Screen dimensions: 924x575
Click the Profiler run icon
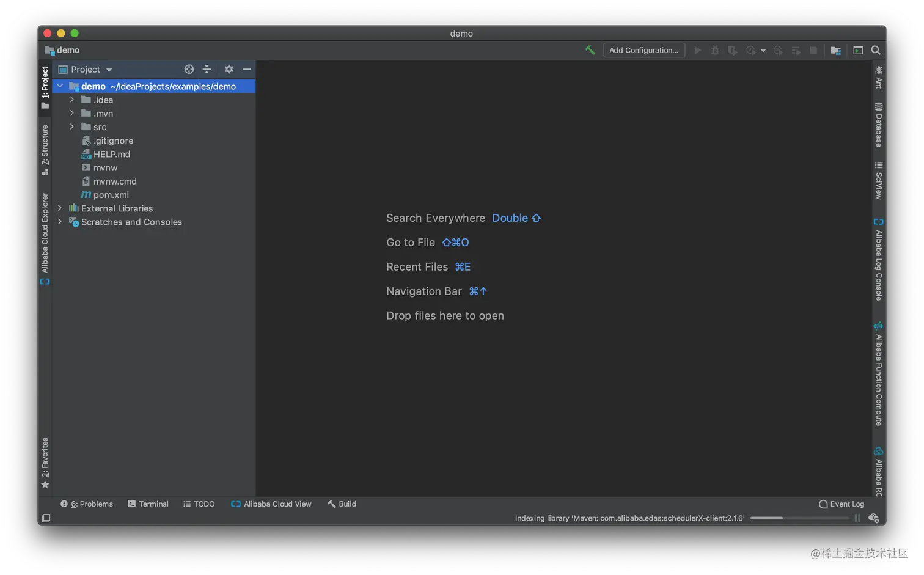point(752,50)
